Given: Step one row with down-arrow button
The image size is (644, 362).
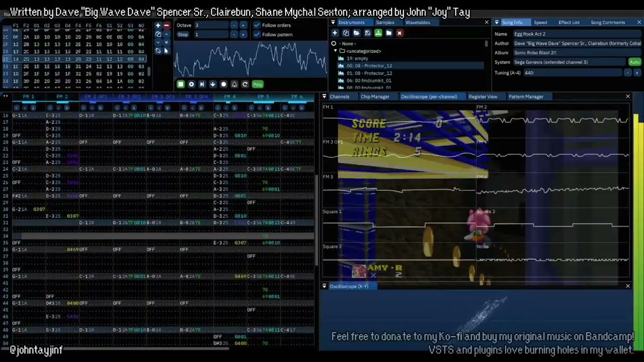Looking at the screenshot, I should pyautogui.click(x=213, y=84).
